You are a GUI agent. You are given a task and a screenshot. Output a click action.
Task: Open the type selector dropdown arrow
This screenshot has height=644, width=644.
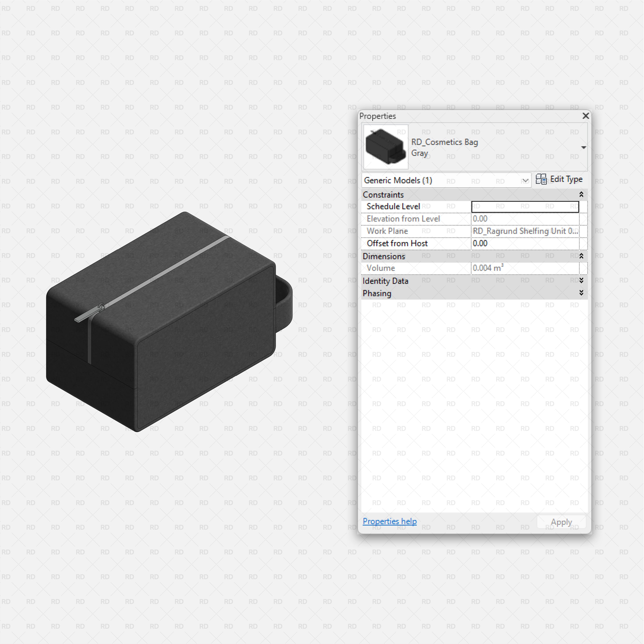pyautogui.click(x=583, y=147)
